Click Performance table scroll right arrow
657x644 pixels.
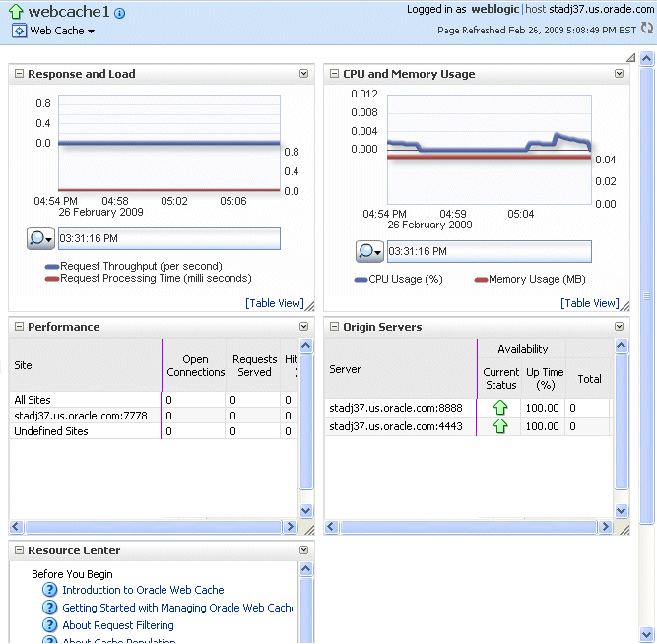290,526
